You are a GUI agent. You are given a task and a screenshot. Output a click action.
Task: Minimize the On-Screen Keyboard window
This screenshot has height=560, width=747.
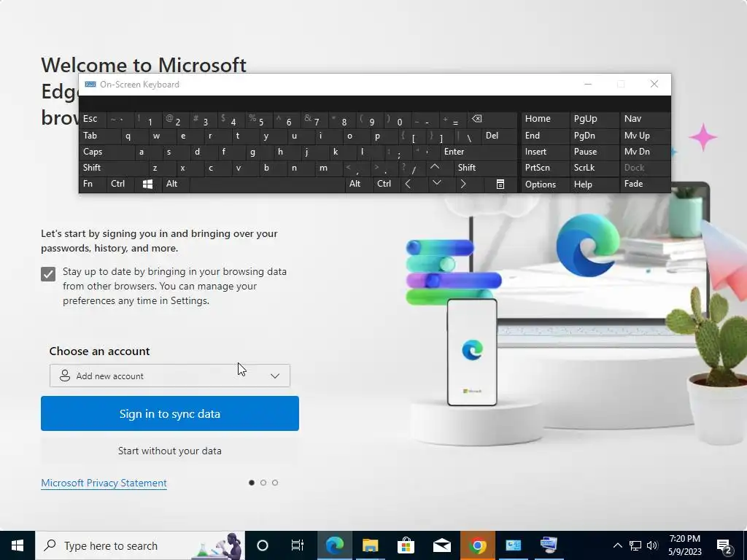pos(588,85)
